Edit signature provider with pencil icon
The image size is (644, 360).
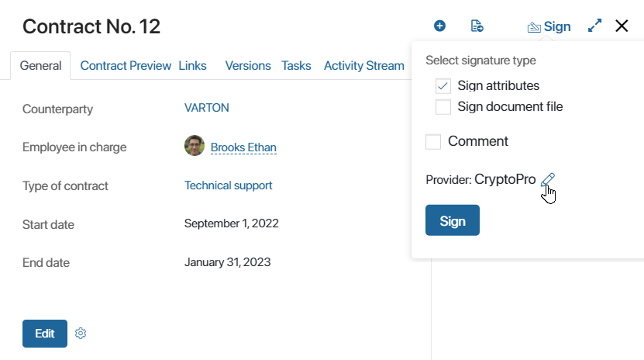[x=547, y=179]
